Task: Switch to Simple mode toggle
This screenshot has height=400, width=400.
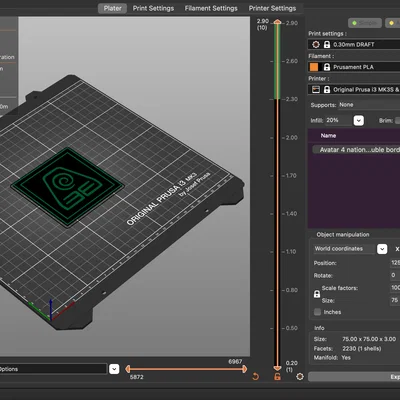Action: [x=365, y=23]
